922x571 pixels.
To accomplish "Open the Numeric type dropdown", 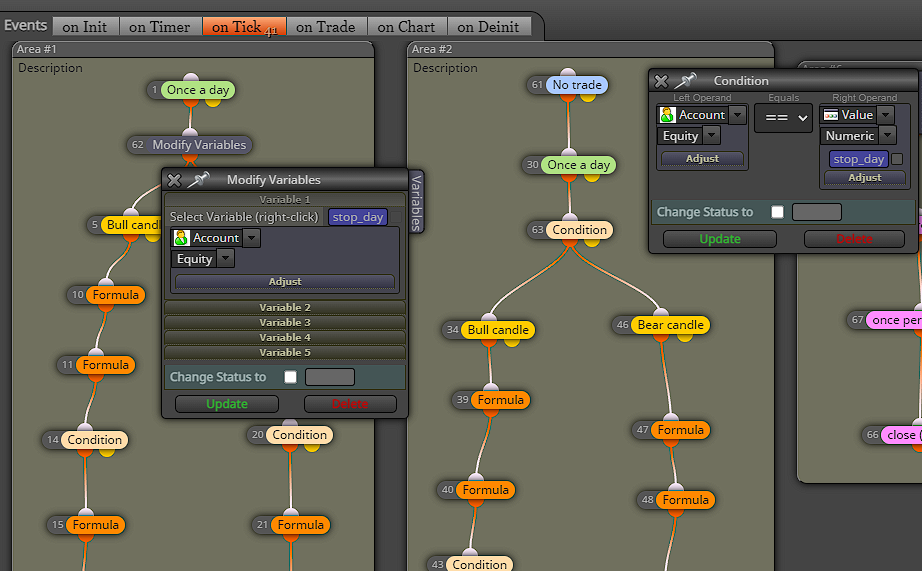I will tap(887, 135).
